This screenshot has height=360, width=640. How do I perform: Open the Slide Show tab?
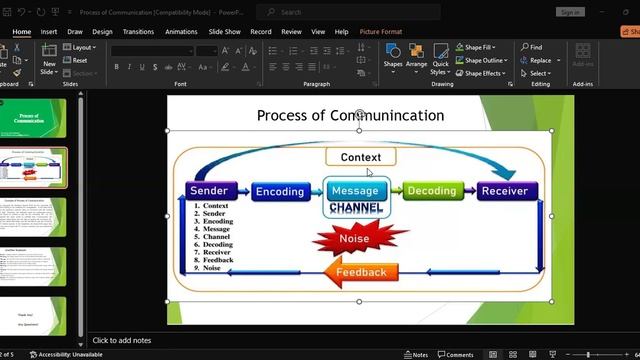224,32
